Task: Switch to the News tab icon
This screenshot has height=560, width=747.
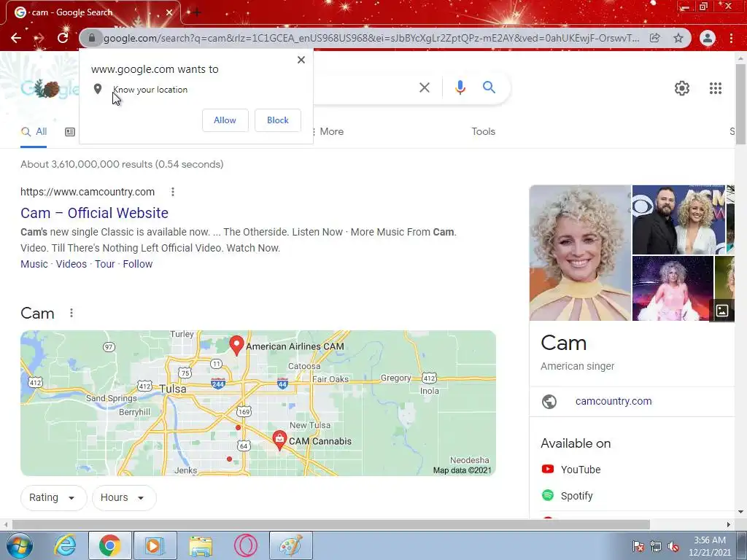Action: [x=70, y=132]
